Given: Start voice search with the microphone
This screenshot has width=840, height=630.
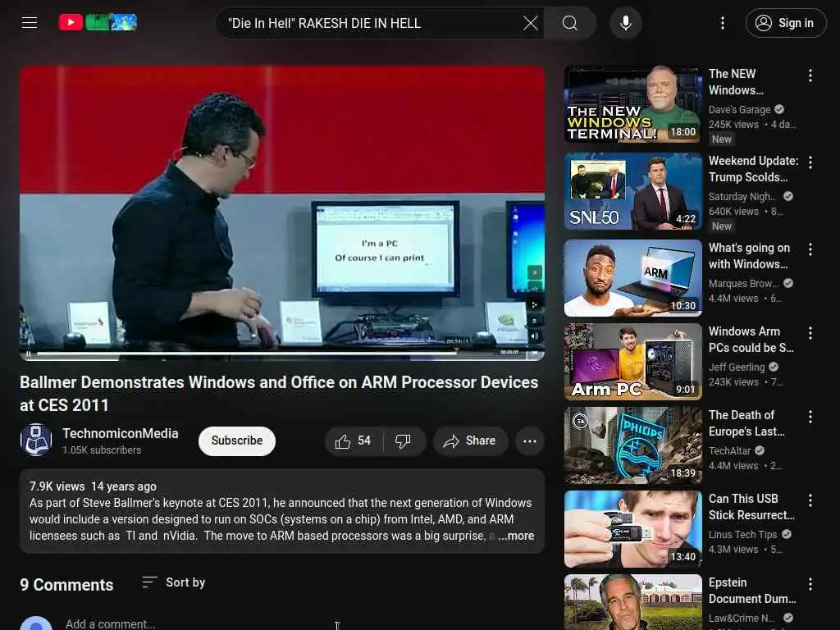Looking at the screenshot, I should tap(626, 23).
